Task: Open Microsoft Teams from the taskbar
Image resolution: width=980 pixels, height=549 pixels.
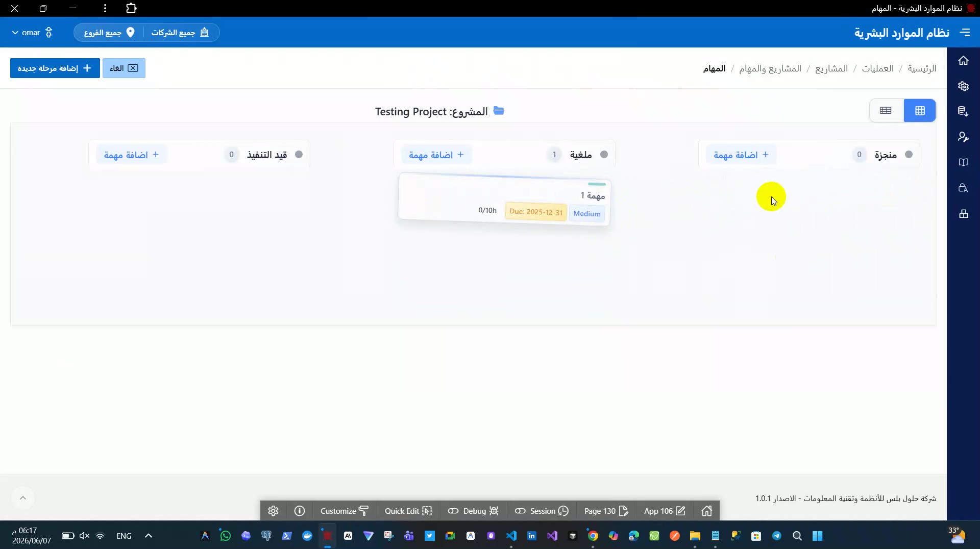Action: click(409, 536)
